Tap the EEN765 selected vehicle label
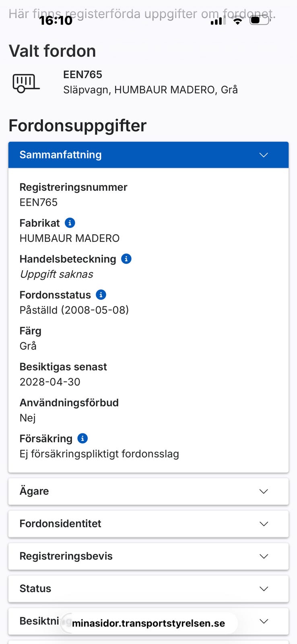Viewport: 297px width, 644px height. click(82, 74)
